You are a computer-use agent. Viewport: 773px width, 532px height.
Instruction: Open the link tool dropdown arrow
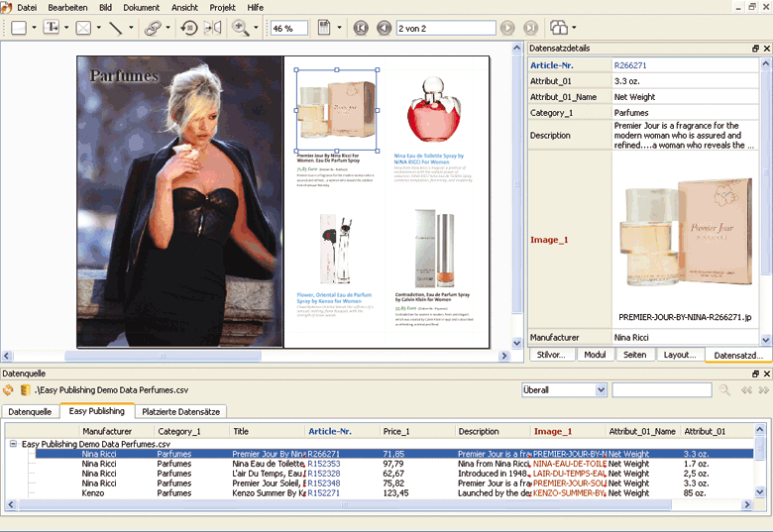pyautogui.click(x=168, y=28)
